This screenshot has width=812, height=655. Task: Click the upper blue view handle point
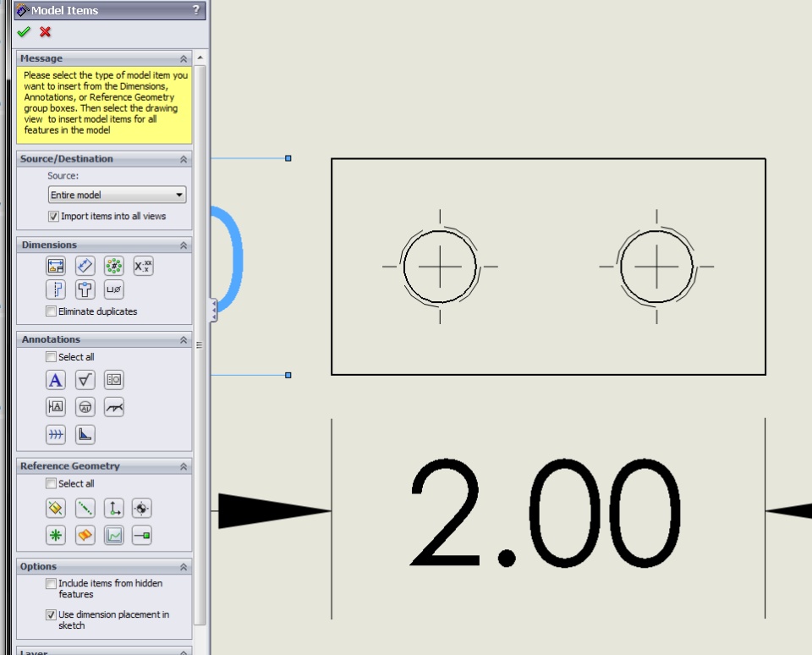point(288,158)
